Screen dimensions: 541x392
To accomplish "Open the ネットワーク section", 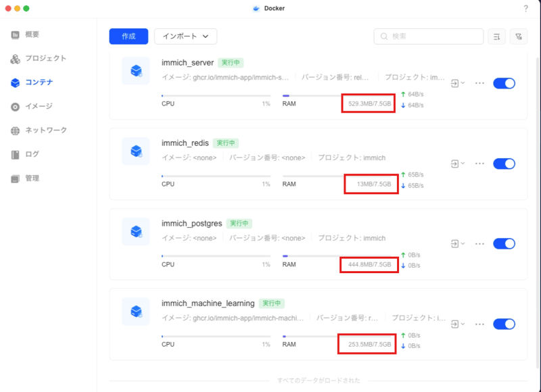I will pos(39,130).
